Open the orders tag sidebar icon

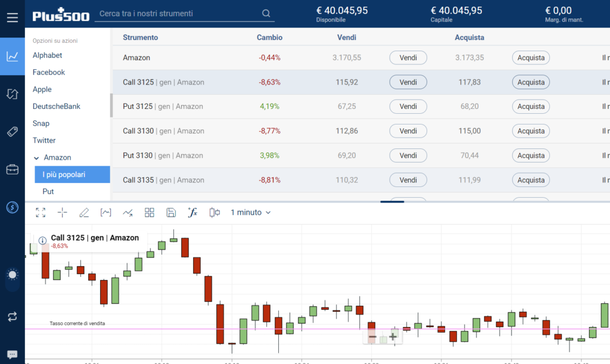[x=13, y=132]
